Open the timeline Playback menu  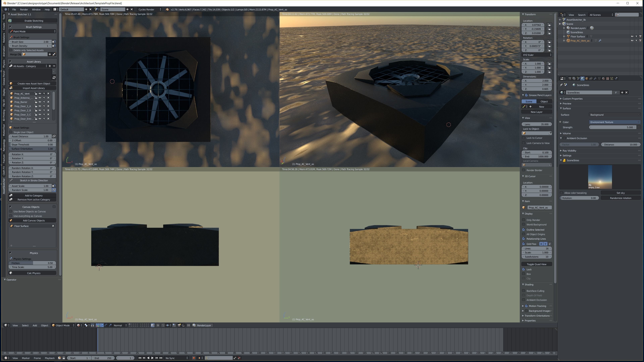tap(49, 358)
